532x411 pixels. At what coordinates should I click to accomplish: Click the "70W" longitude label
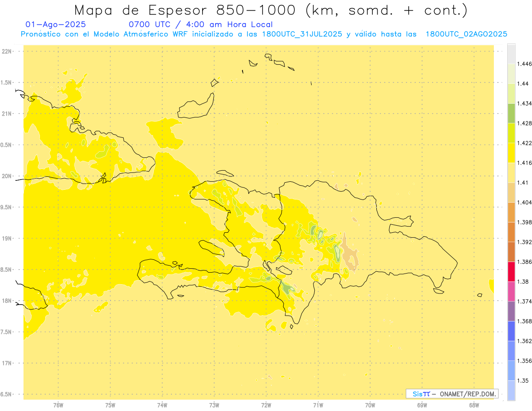pos(370,406)
